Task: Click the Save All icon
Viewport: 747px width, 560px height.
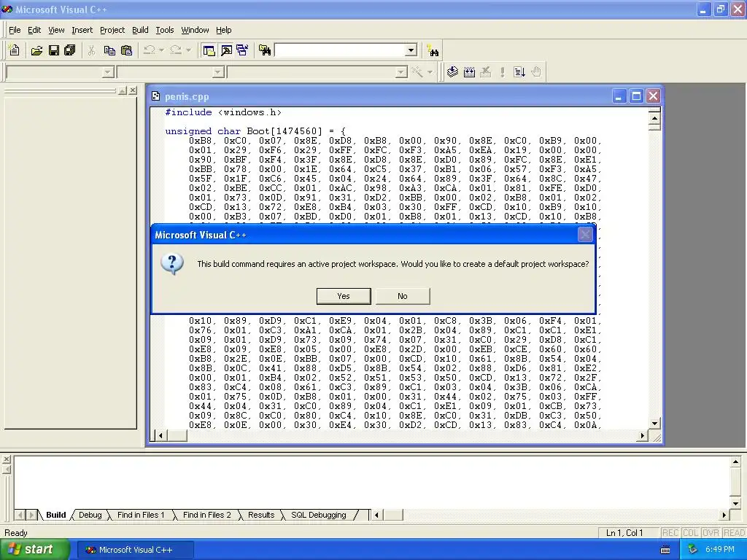Action: tap(70, 50)
